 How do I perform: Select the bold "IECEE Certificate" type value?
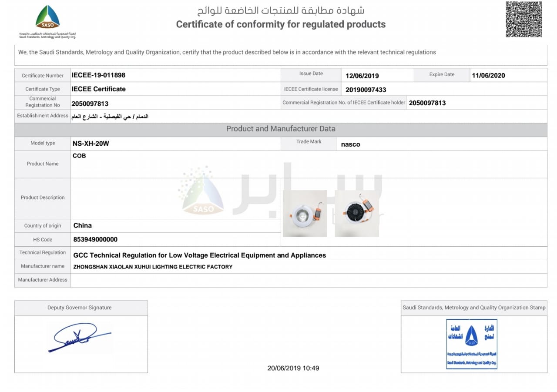click(99, 89)
